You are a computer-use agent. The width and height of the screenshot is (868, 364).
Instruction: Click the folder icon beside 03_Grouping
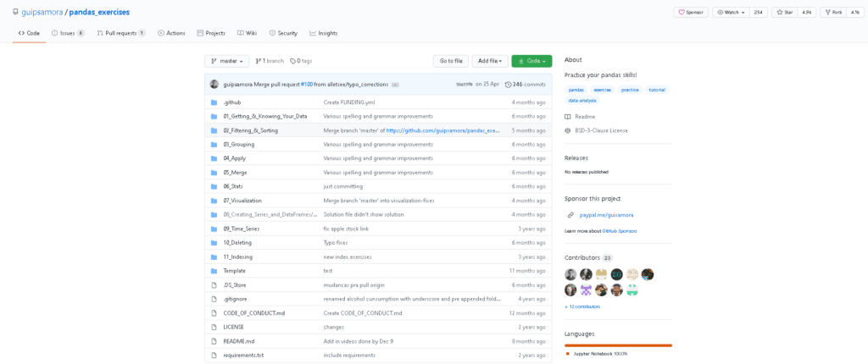pyautogui.click(x=214, y=145)
